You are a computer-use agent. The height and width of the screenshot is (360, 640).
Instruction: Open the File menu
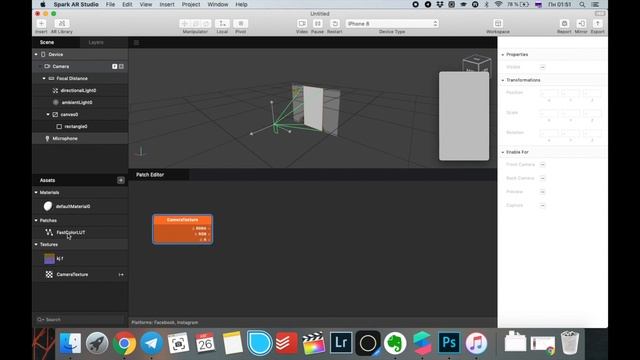[110, 4]
